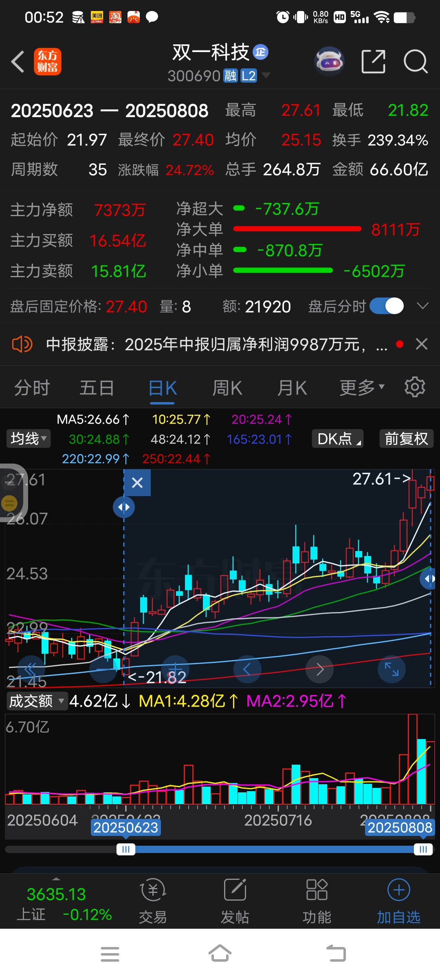Close the interval statistics selection
440x980 pixels.
(137, 483)
